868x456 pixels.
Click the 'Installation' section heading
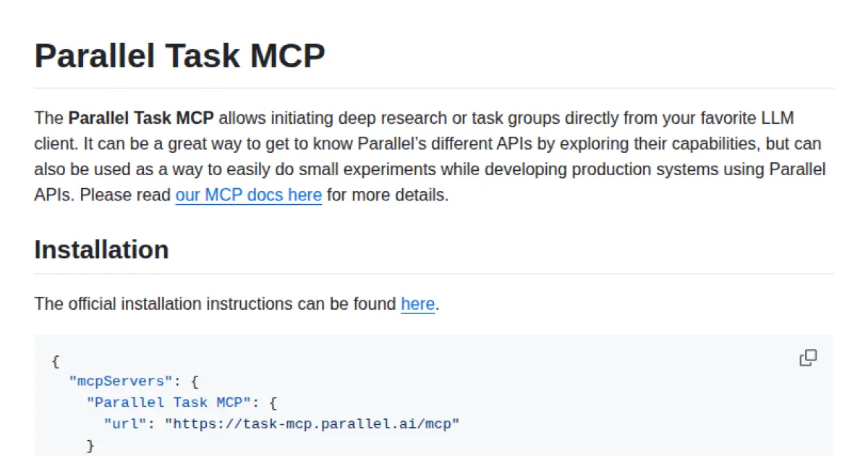point(101,249)
